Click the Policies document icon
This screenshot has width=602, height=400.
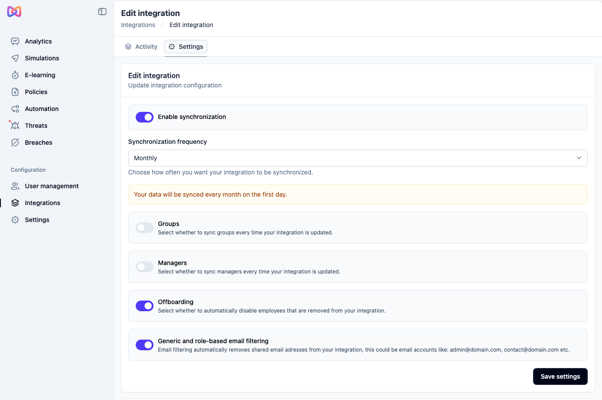pyautogui.click(x=15, y=92)
